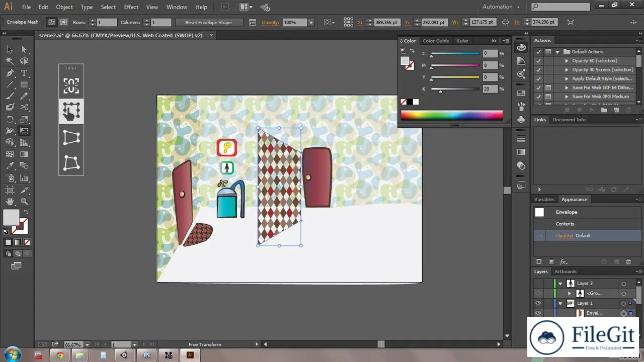Collapse the Default Actions folder
The height and width of the screenshot is (362, 644).
[557, 52]
